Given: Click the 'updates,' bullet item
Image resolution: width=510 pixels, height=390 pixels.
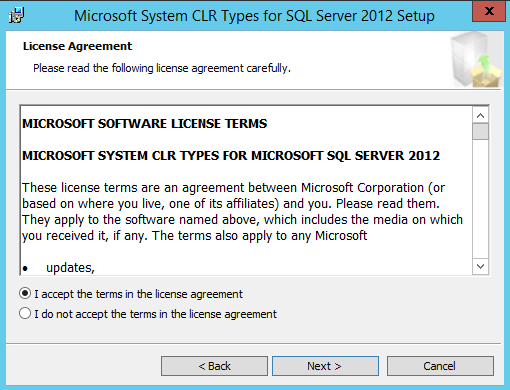Looking at the screenshot, I should [x=70, y=268].
